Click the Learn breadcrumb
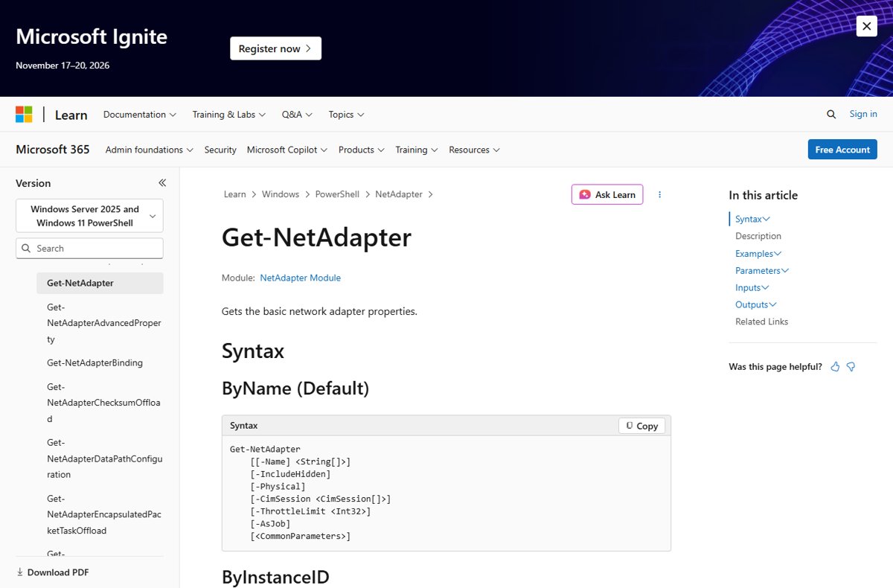Viewport: 893px width, 588px height. pos(234,194)
